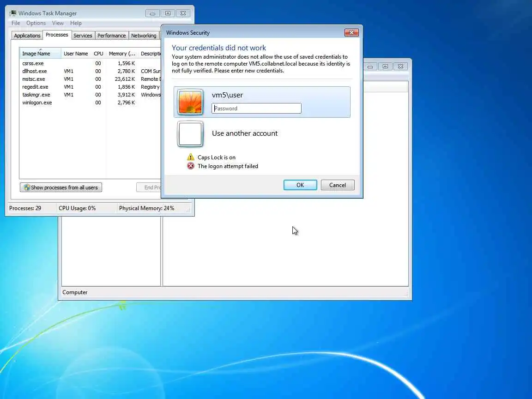The width and height of the screenshot is (532, 399).
Task: Open the File menu in Task Manager
Action: coord(16,23)
